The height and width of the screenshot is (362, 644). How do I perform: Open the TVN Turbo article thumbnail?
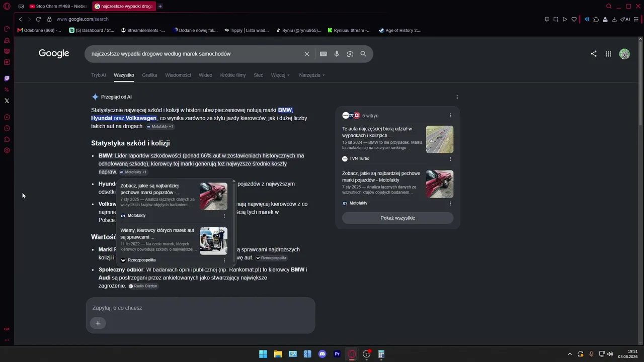coord(439,139)
